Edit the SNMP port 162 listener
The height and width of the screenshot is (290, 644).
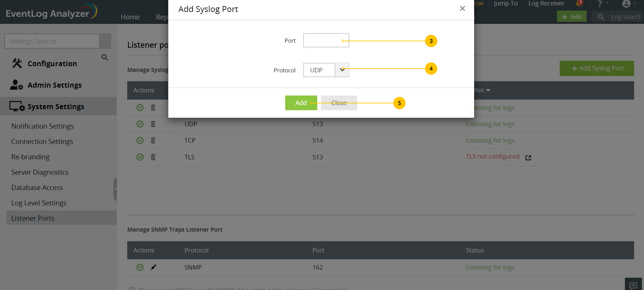(x=153, y=267)
